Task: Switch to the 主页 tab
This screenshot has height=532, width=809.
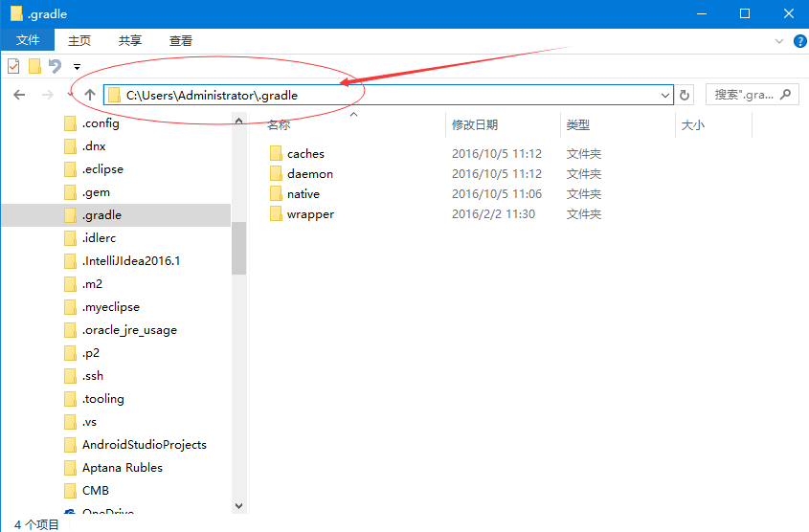Action: (79, 41)
